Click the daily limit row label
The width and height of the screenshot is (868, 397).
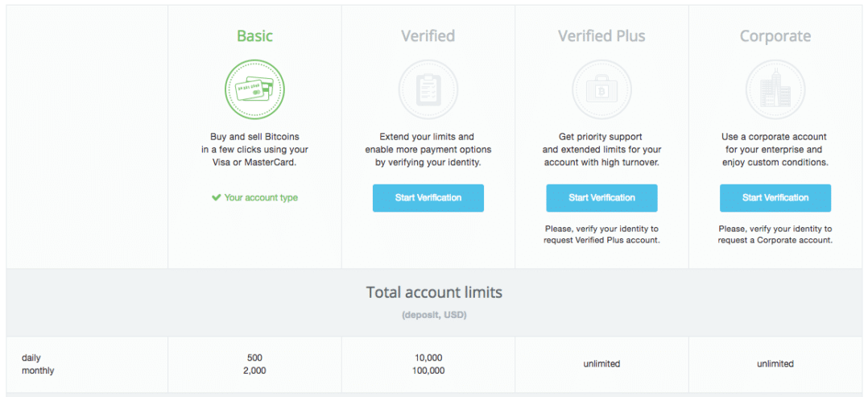pos(31,358)
